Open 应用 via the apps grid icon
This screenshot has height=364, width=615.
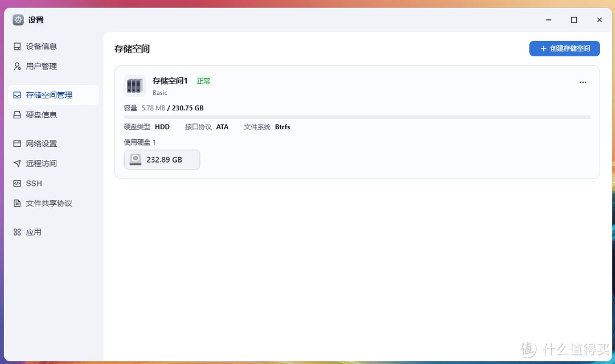(x=17, y=231)
